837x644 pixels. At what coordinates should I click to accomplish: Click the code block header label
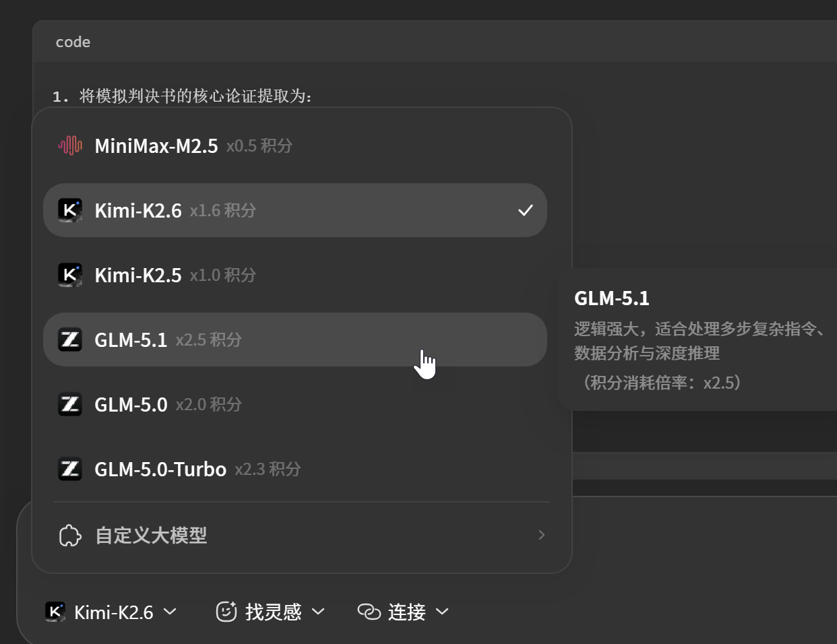click(x=73, y=42)
